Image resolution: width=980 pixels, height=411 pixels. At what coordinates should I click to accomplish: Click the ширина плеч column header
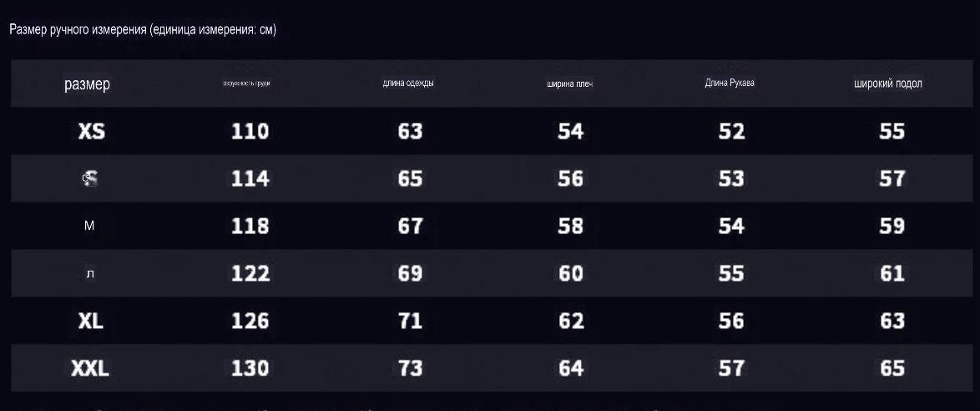[569, 84]
